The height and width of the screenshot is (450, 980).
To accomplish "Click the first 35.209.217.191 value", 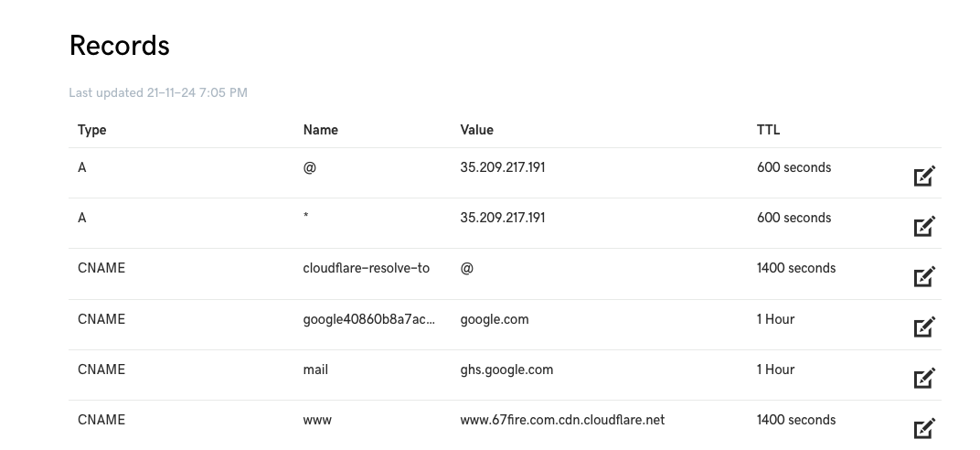I will click(503, 167).
